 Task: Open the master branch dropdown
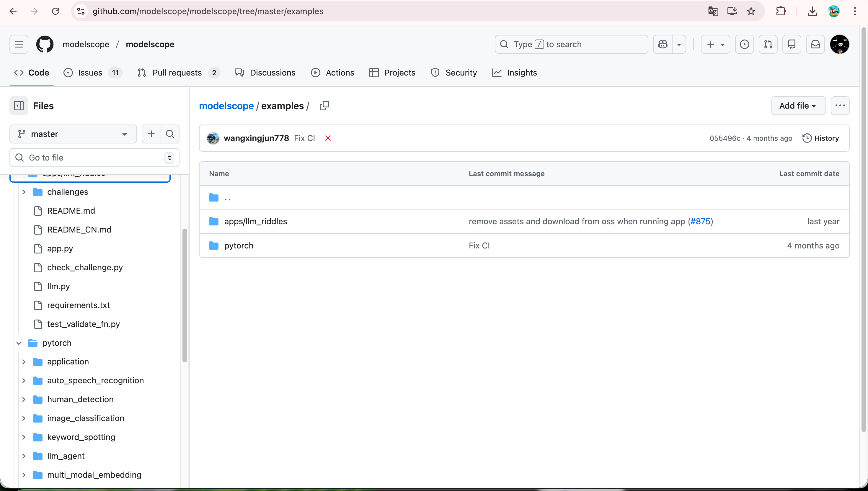tap(73, 134)
